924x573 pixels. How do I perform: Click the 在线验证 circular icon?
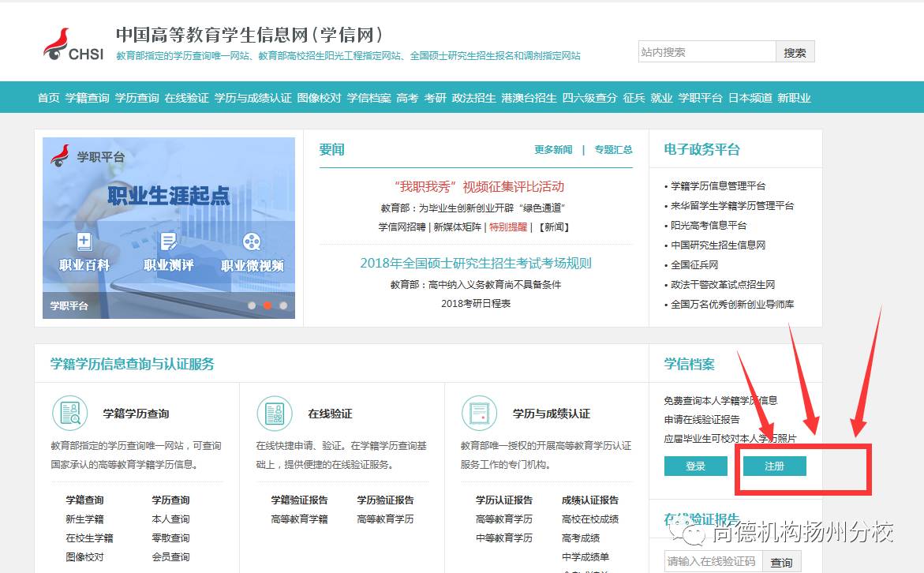click(275, 413)
